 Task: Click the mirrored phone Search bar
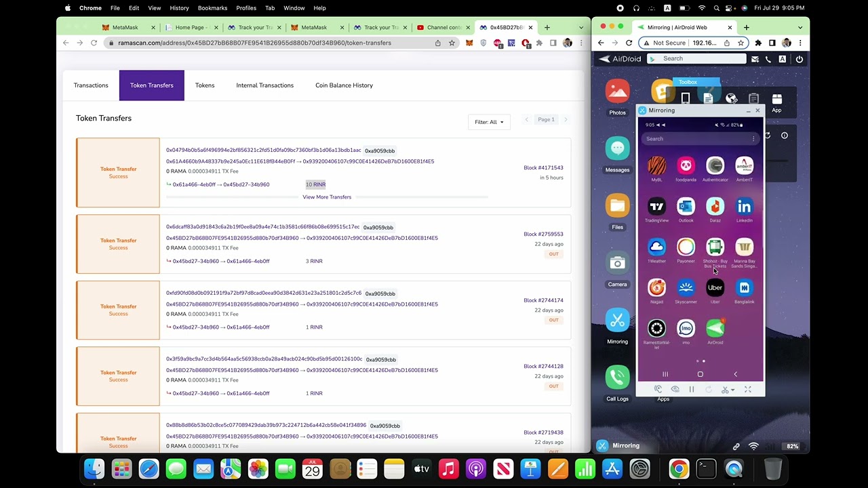(700, 139)
